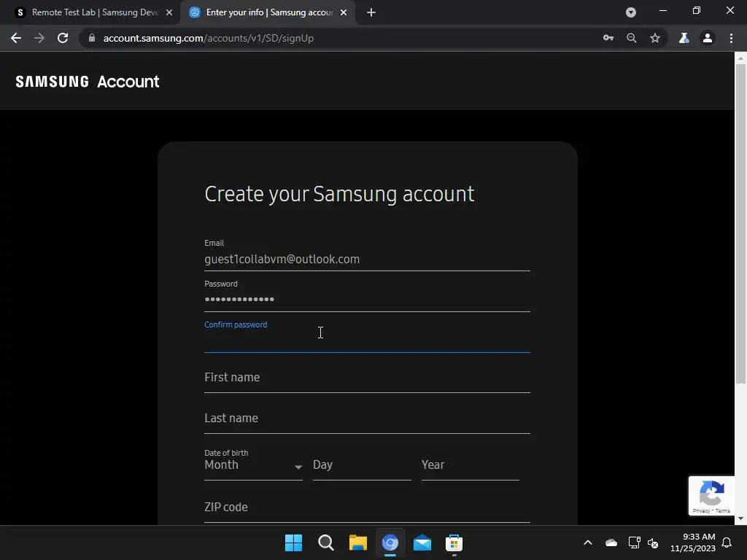This screenshot has height=560, width=747.
Task: Open the Chrome three-dot menu
Action: coord(731,38)
